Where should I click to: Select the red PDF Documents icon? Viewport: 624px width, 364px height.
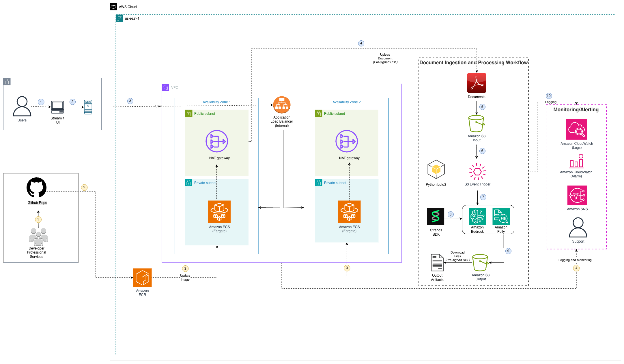(x=477, y=83)
